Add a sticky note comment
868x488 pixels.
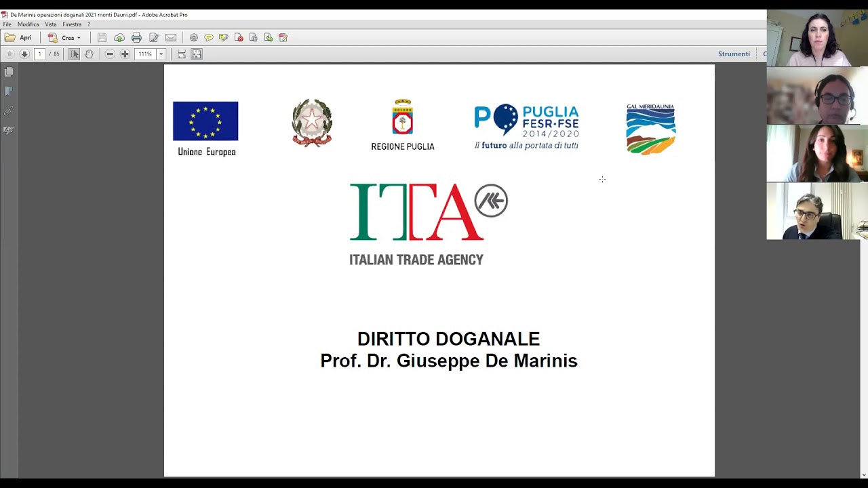click(209, 38)
